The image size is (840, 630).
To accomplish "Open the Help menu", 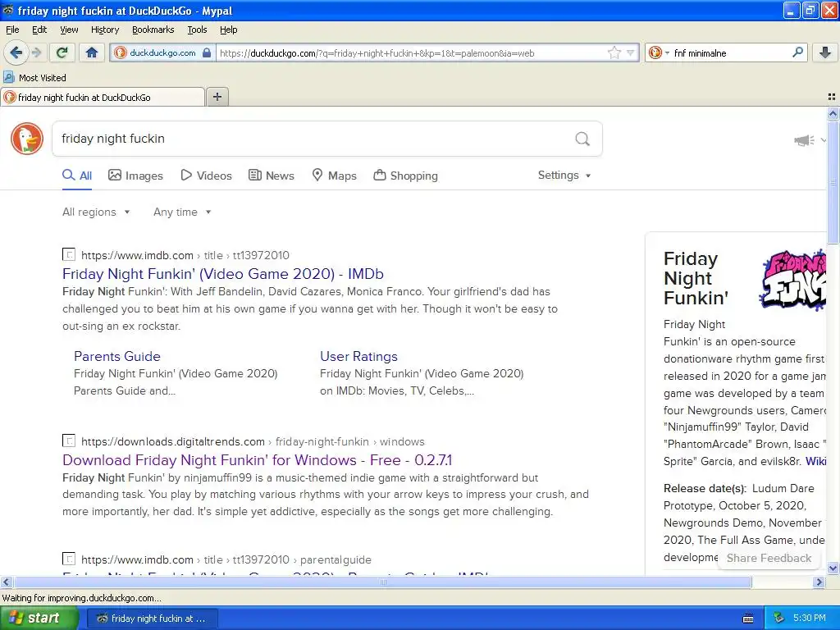I will coord(228,30).
